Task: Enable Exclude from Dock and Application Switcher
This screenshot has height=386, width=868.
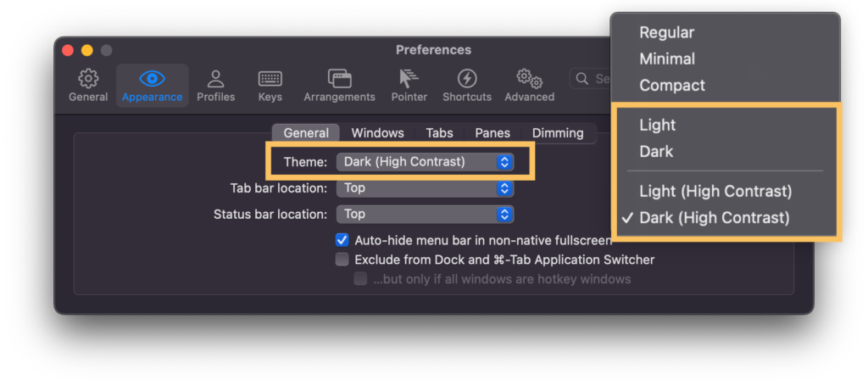Action: (342, 260)
